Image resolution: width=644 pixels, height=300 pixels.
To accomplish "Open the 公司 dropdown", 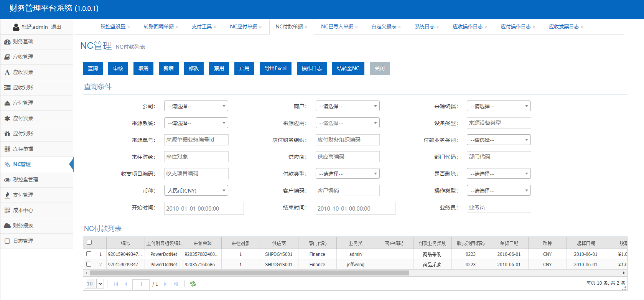I will (x=196, y=106).
